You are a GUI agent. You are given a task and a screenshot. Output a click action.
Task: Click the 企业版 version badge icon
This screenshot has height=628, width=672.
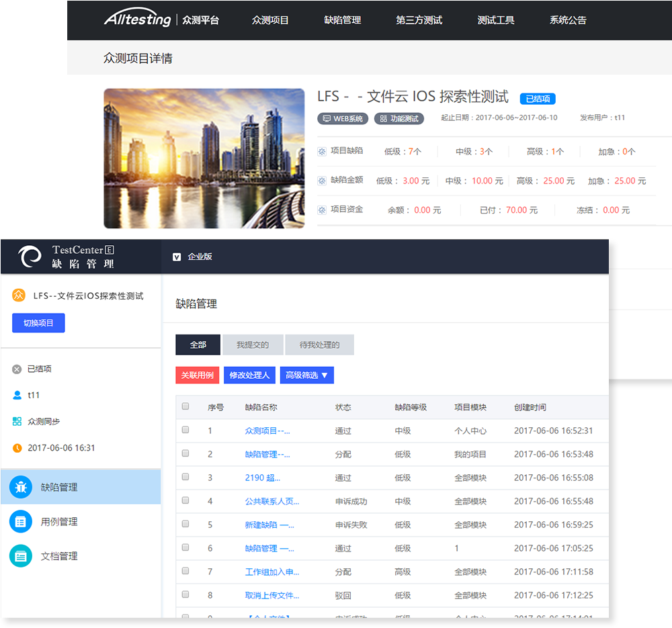177,257
